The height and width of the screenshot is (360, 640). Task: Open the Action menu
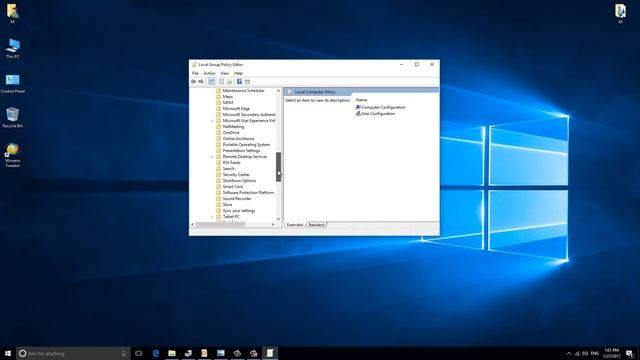coord(209,73)
